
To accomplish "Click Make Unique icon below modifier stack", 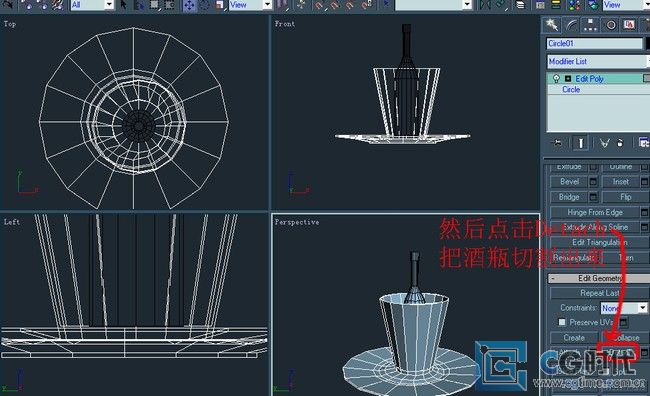I will [604, 143].
